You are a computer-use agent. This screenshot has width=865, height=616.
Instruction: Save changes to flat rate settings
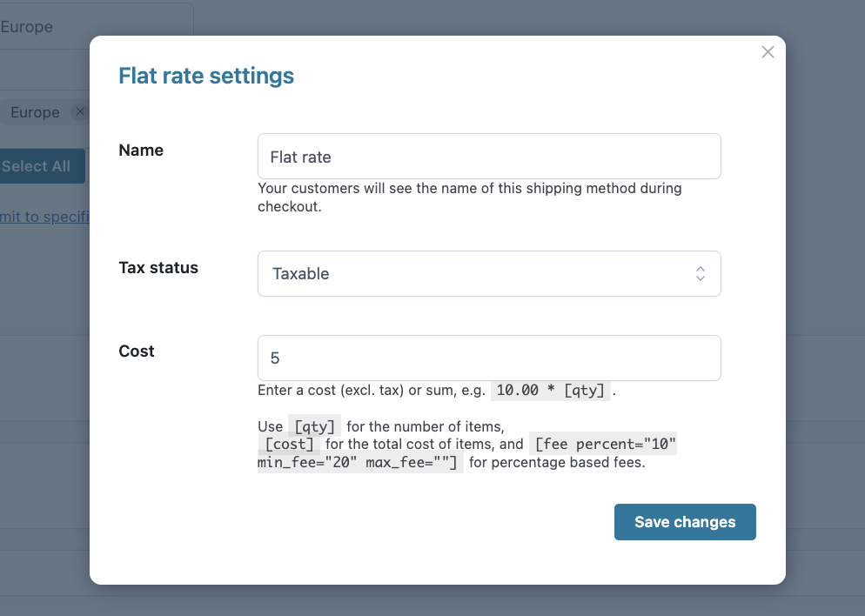click(685, 522)
